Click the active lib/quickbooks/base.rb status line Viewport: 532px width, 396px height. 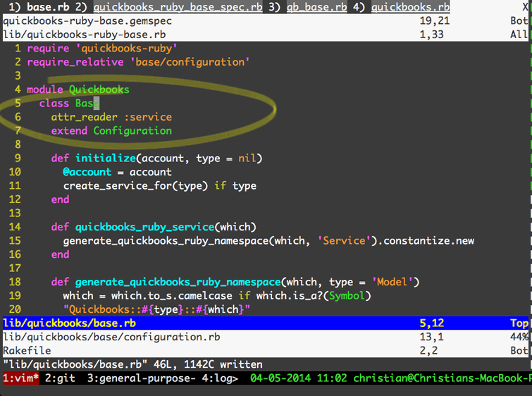(x=266, y=323)
